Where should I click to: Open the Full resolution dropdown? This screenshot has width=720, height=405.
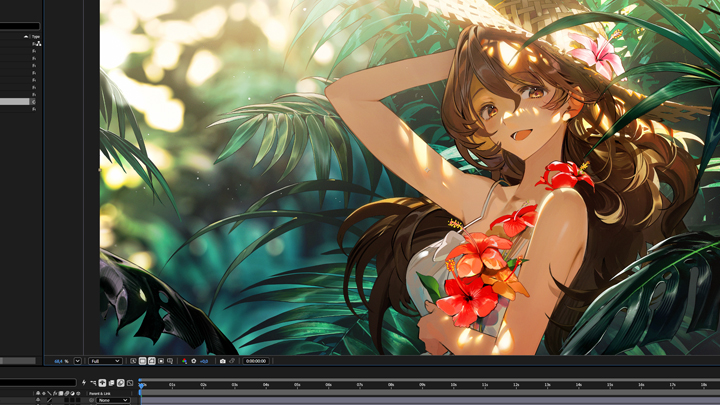point(105,361)
